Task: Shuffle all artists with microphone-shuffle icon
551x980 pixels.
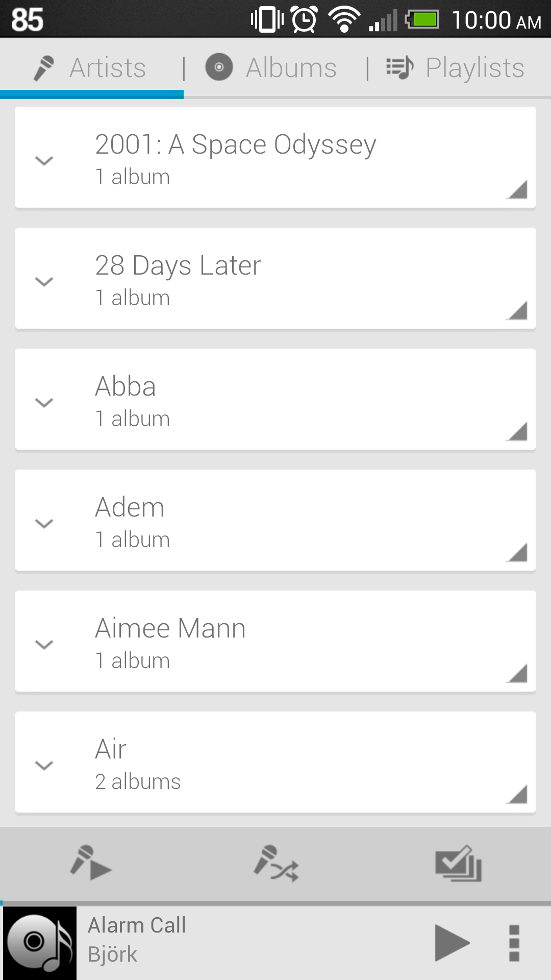Action: click(276, 863)
